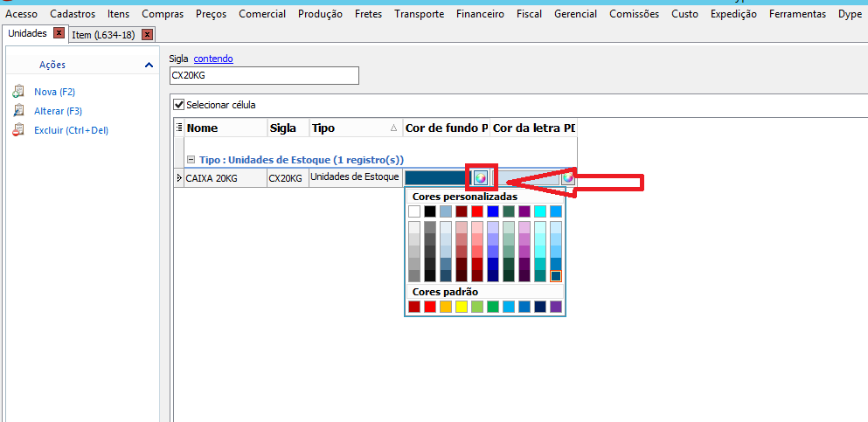Open the Custo menu
868x422 pixels.
684,14
